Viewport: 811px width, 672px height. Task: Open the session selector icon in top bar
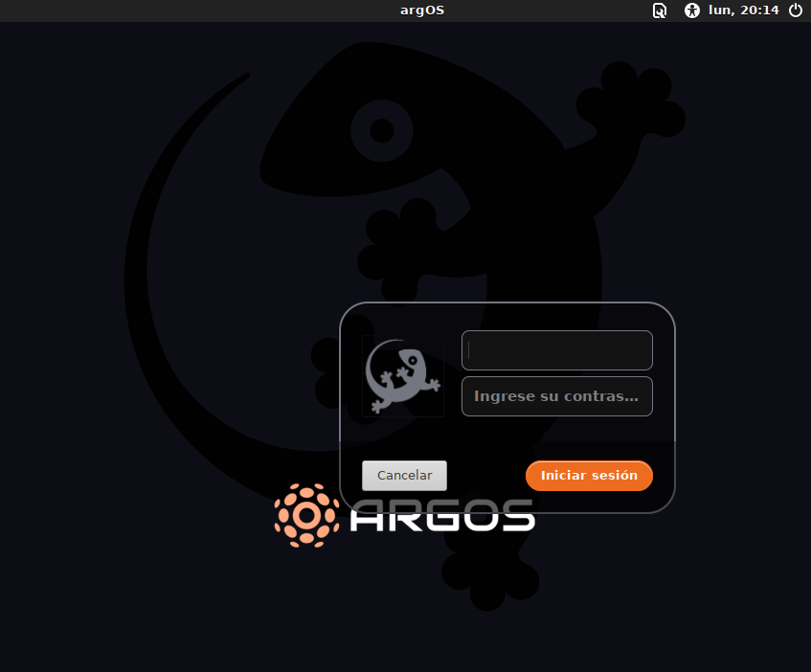tap(660, 11)
